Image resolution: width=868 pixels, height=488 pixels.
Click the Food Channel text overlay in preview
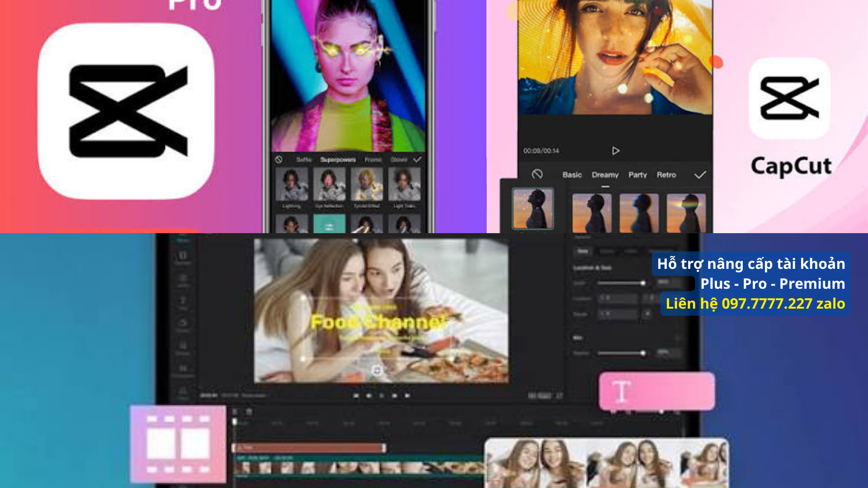click(x=378, y=323)
